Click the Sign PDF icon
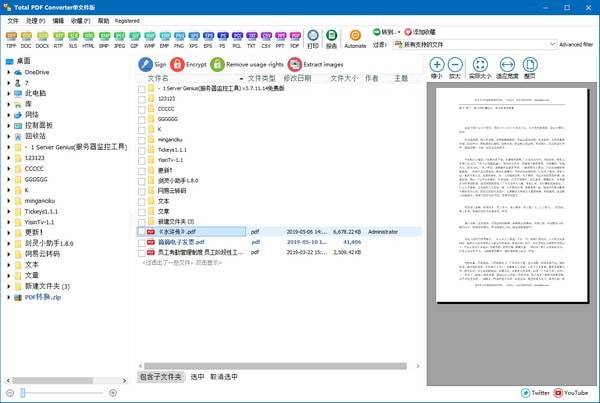600x403 pixels. (145, 64)
